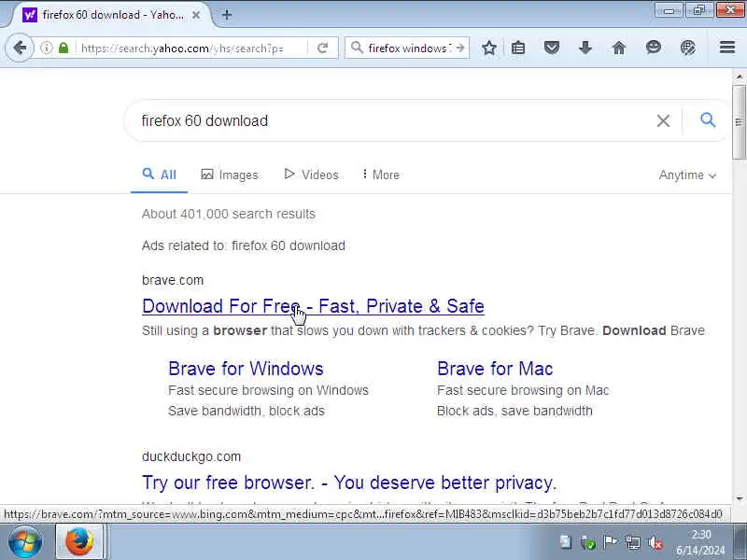
Task: Open the Brave for Mac link
Action: [x=495, y=369]
